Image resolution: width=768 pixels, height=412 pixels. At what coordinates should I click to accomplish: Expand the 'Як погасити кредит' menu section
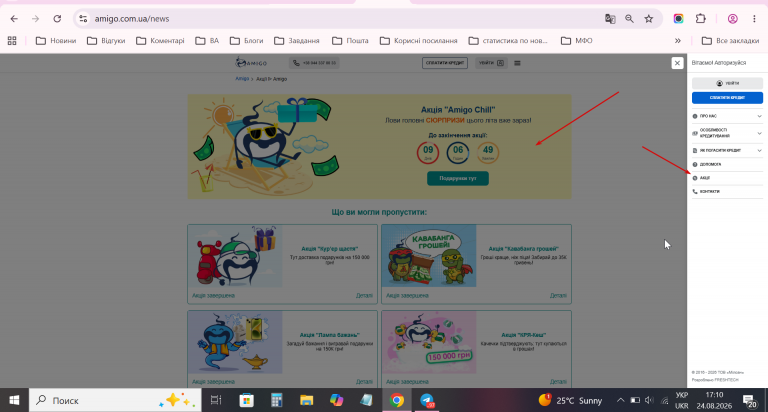click(x=727, y=150)
